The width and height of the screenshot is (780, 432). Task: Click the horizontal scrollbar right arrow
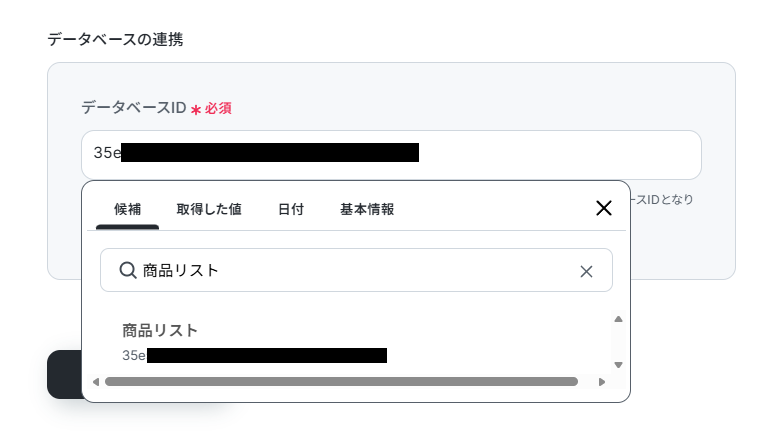pos(602,382)
